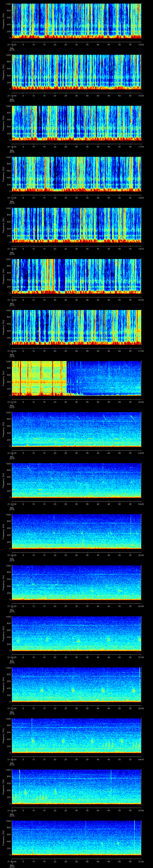The width and height of the screenshot is (153, 868).
Task: Click the 20:00 end time label
Action: pyautogui.click(x=141, y=300)
